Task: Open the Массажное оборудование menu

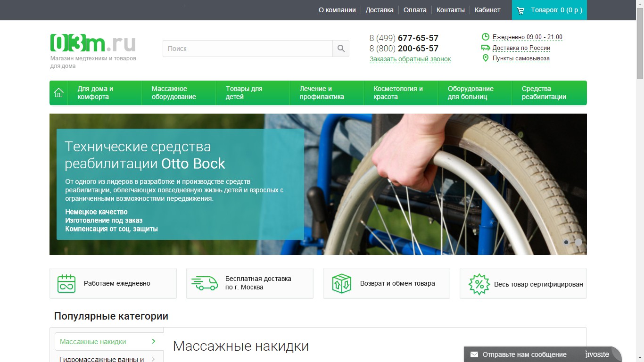Action: pos(179,93)
